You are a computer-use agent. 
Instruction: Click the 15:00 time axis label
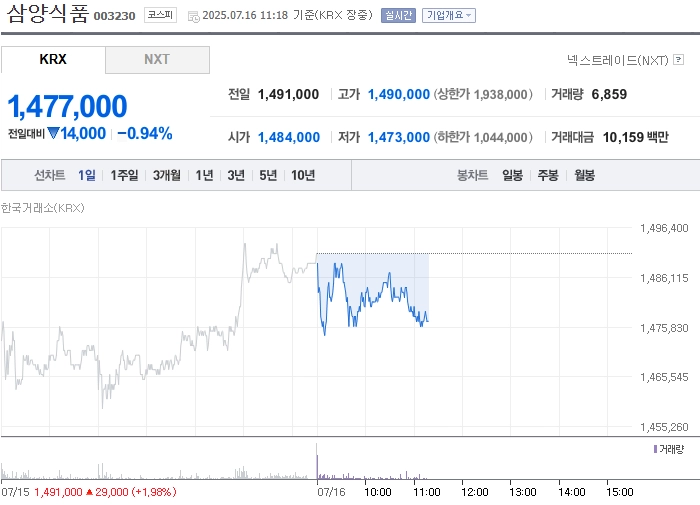click(x=620, y=492)
